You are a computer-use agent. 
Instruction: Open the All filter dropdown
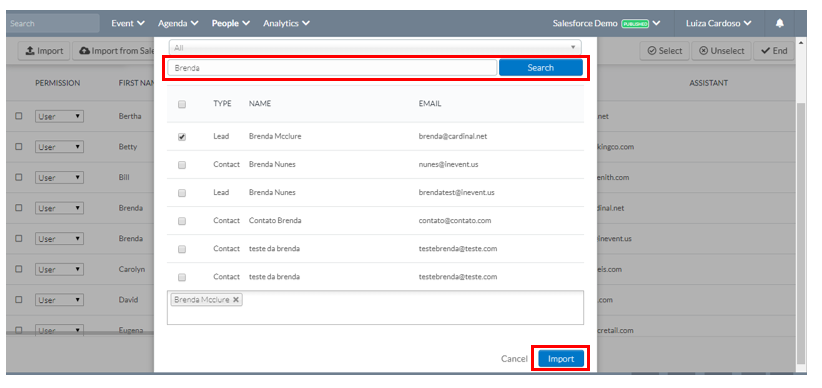[x=375, y=48]
